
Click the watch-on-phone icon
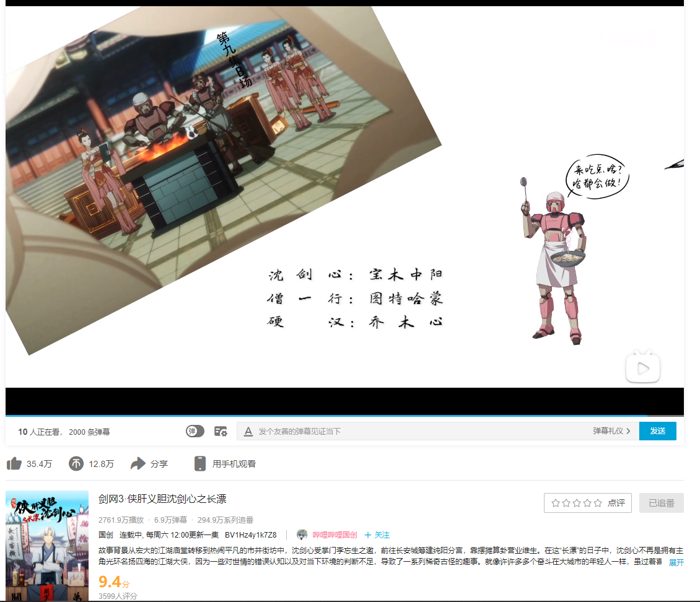point(199,464)
